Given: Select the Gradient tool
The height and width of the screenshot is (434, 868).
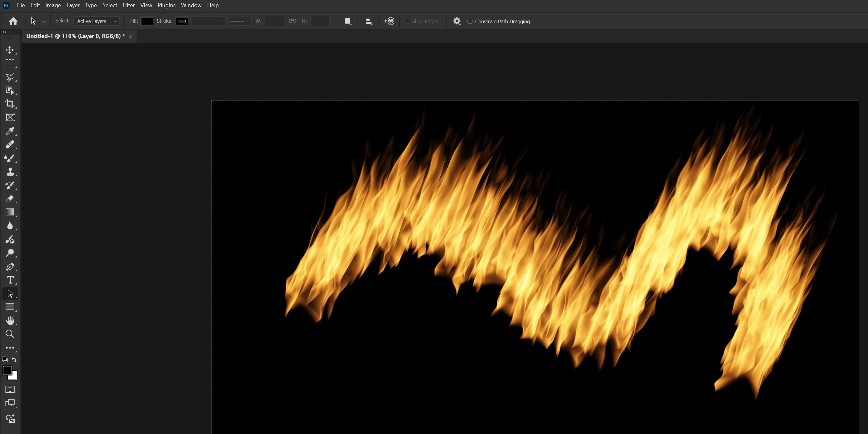Looking at the screenshot, I should tap(10, 212).
